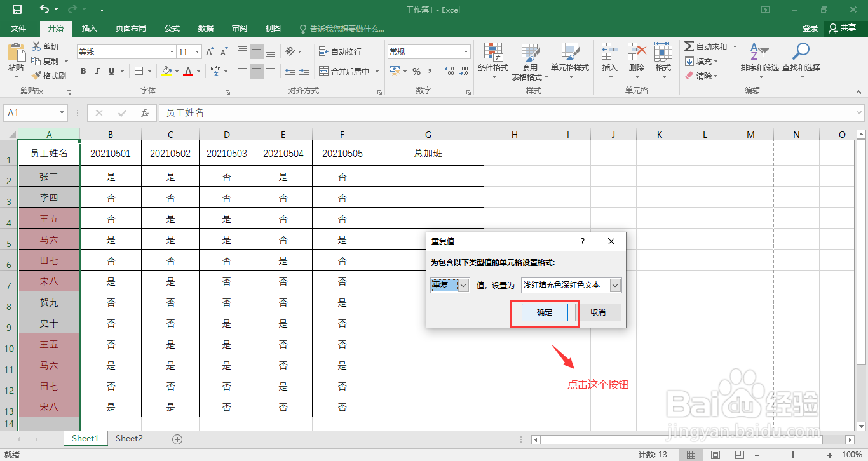This screenshot has height=461, width=868.
Task: Switch to the Sheet2 tab
Action: coord(129,439)
